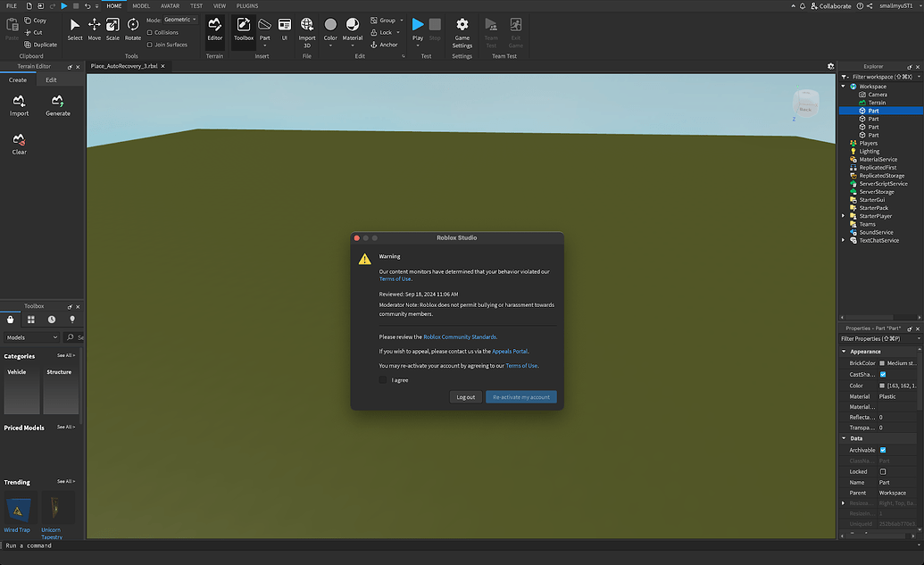Switch to the MODEL ribbon tab
Image resolution: width=924 pixels, height=565 pixels.
coord(140,5)
